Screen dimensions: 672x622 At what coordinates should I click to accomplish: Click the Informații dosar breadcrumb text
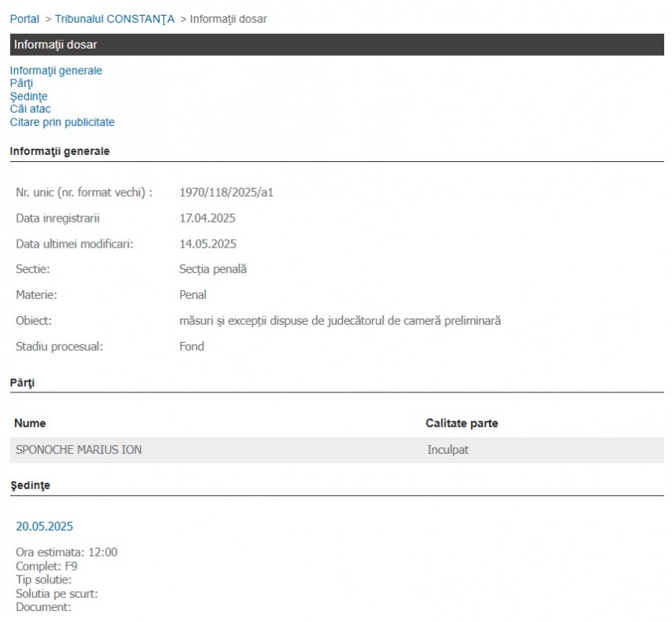click(x=229, y=20)
